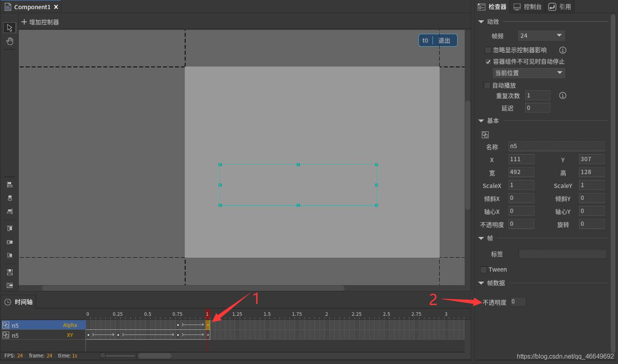
Task: Click the 高 field showing 128
Action: click(x=592, y=172)
